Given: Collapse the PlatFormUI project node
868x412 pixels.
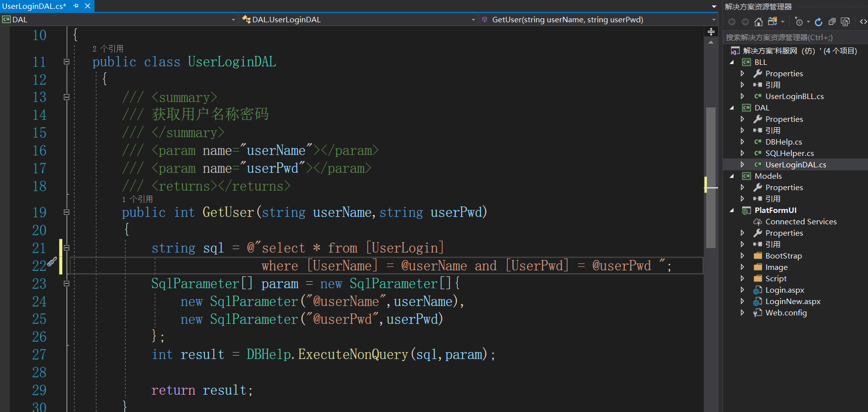Looking at the screenshot, I should [x=732, y=210].
